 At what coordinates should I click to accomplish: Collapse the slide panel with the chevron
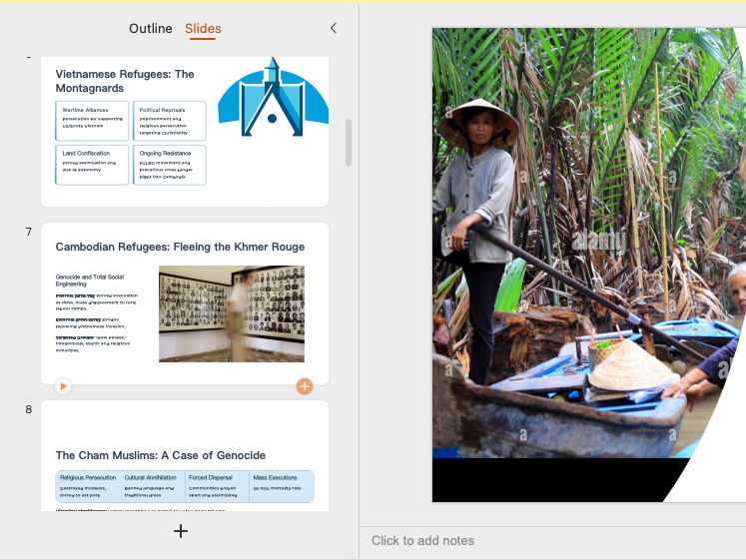click(x=333, y=28)
